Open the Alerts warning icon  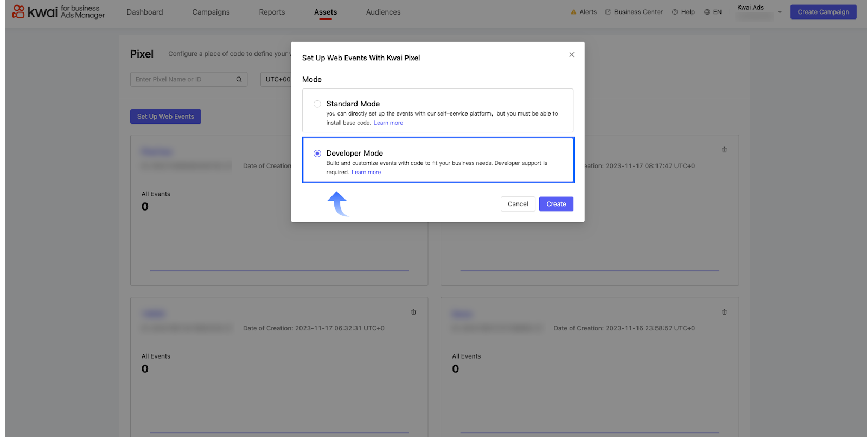(x=573, y=12)
